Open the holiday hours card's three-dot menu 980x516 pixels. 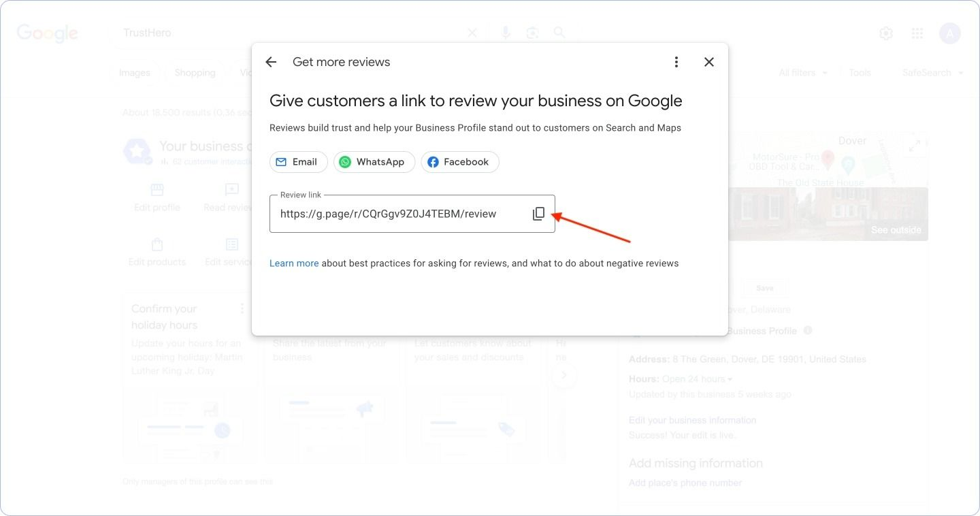[x=242, y=309]
